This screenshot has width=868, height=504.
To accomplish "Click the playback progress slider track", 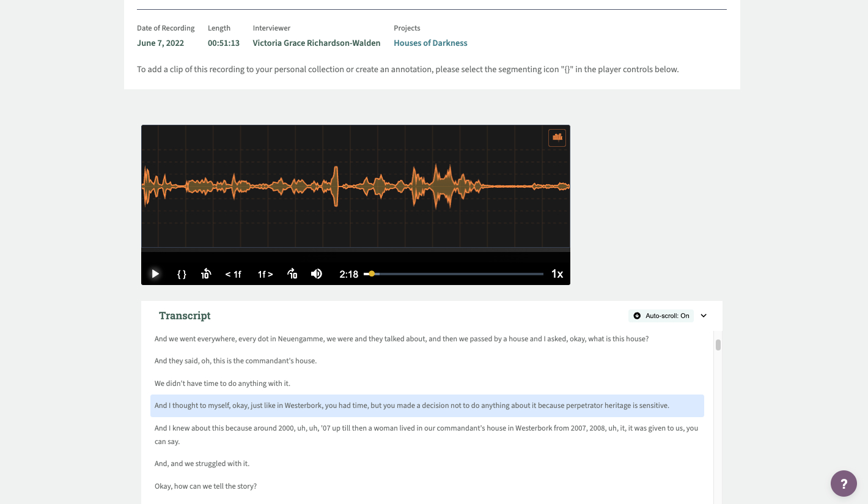I will (458, 274).
